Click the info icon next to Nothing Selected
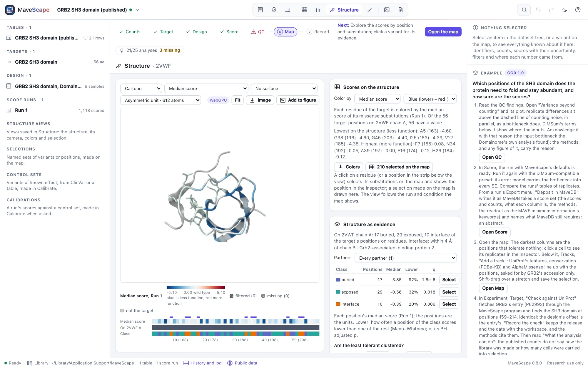 (x=475, y=28)
